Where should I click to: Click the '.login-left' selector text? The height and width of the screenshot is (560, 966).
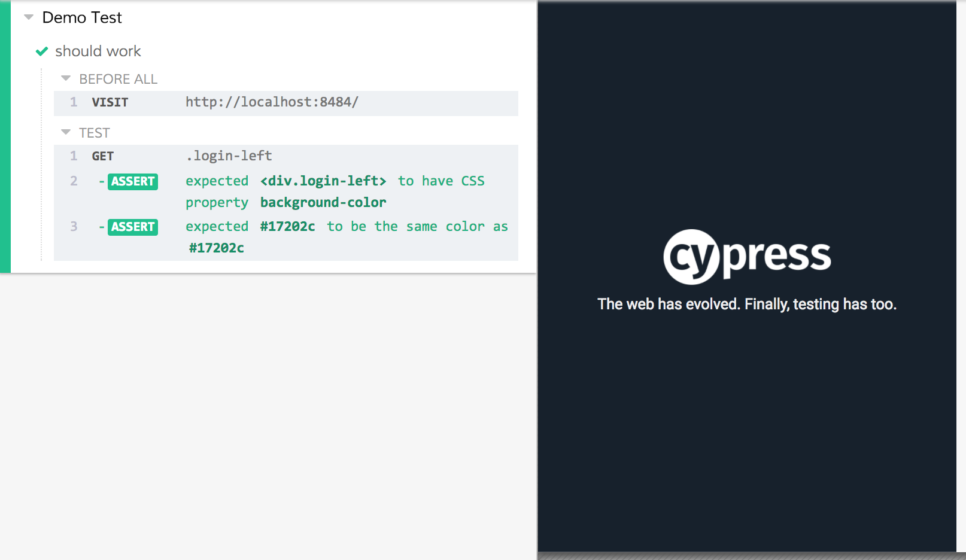tap(229, 156)
